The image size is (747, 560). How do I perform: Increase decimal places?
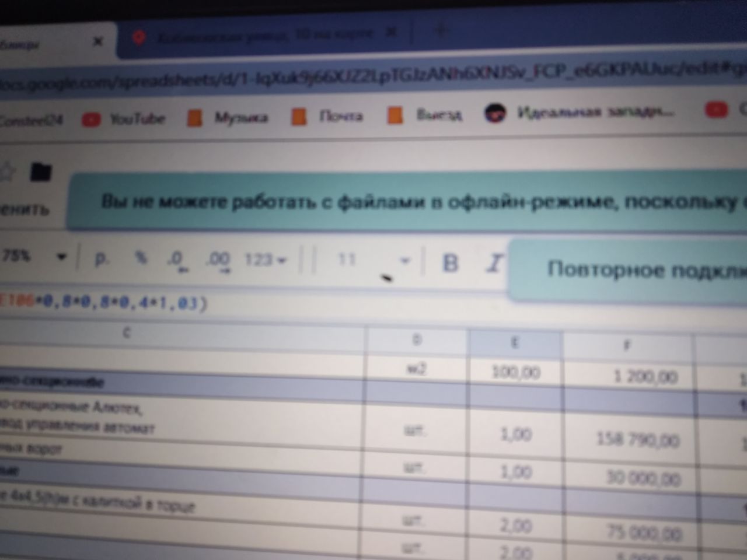[218, 260]
